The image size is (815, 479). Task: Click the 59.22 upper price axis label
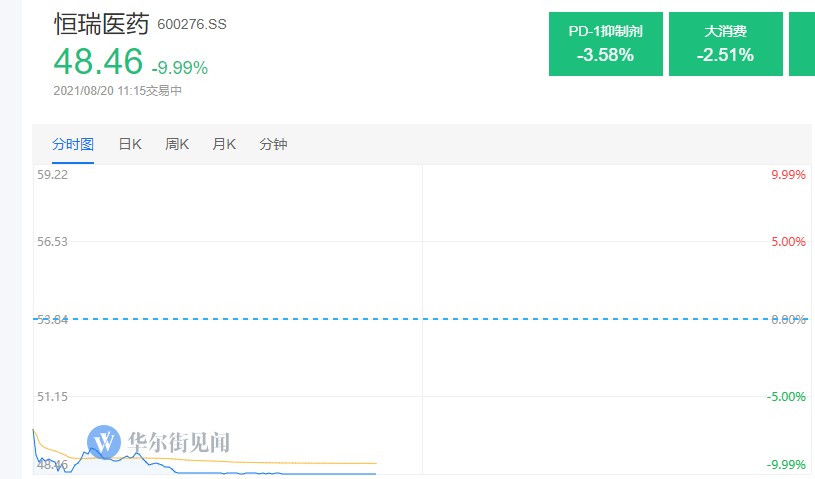52,175
